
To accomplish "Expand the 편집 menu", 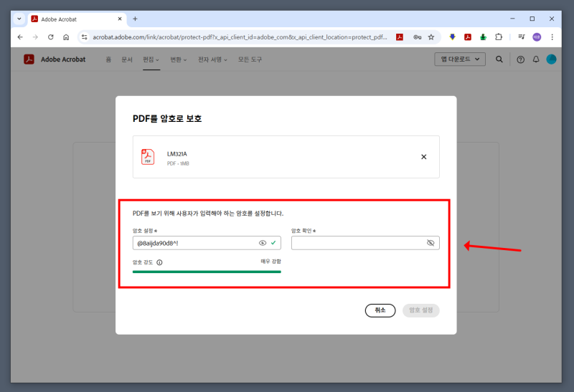I will [x=151, y=59].
